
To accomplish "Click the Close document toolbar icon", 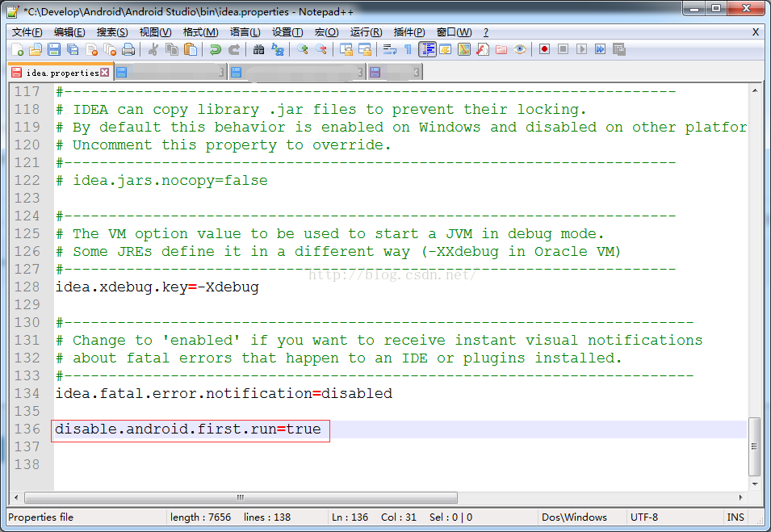I will point(91,50).
